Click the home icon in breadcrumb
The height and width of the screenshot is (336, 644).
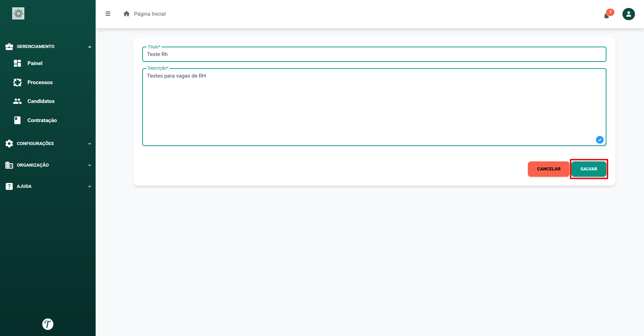pyautogui.click(x=127, y=14)
